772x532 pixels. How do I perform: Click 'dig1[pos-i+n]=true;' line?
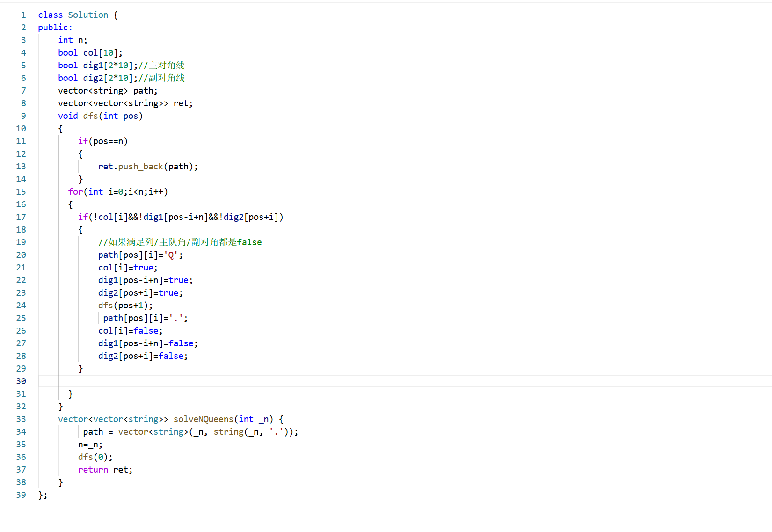(x=146, y=280)
